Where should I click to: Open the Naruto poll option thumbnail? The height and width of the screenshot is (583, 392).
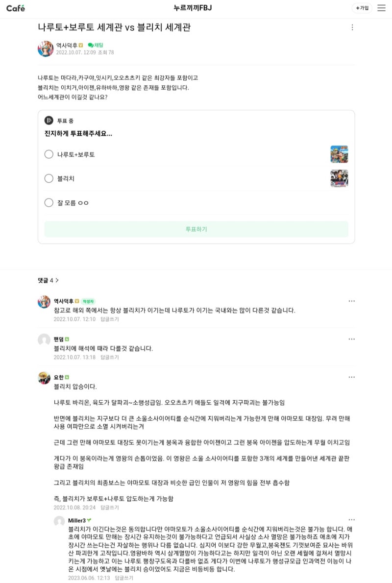coord(339,154)
